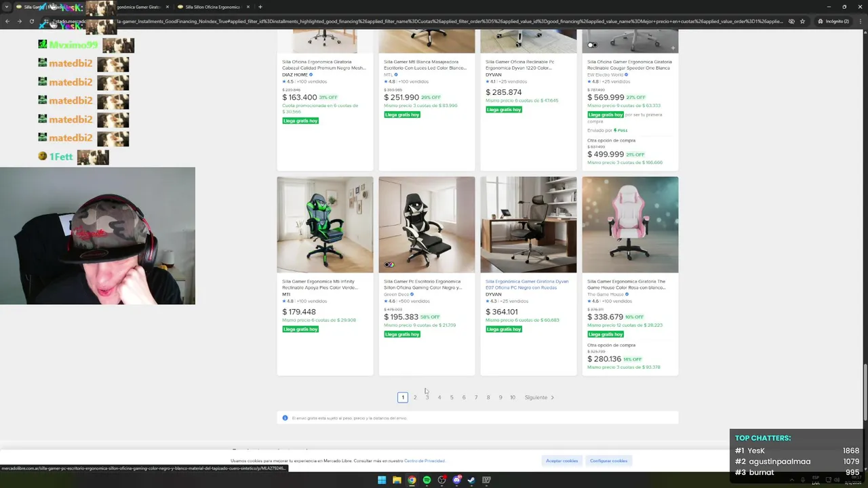Go to results page 8
The image size is (868, 488).
488,397
